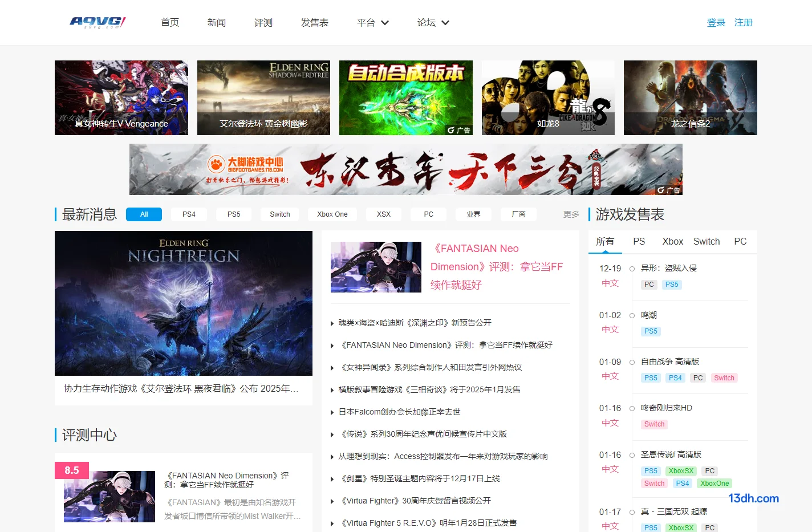Open the 魂类×海盗×哈迪斯《深渊之印》 news item
Image resolution: width=812 pixels, height=532 pixels.
pos(415,323)
